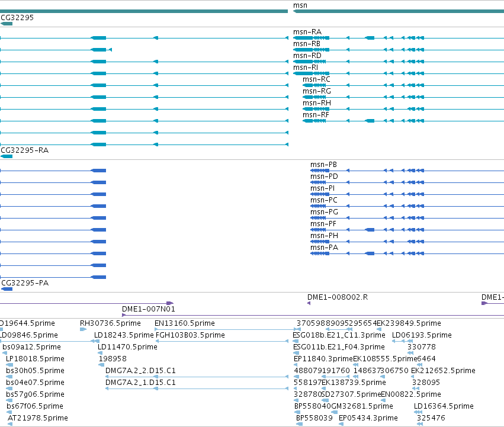Select EST LD11470.5prime
The height and width of the screenshot is (427, 504).
[127, 347]
